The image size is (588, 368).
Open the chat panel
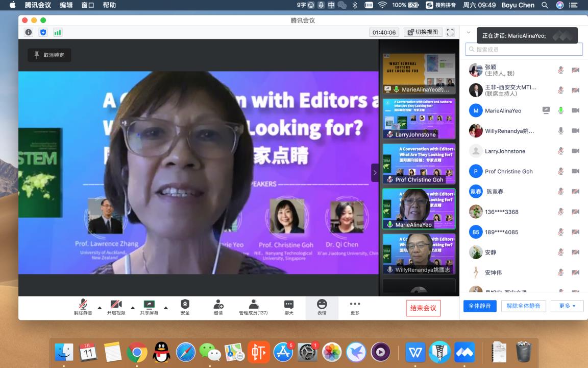coord(289,307)
